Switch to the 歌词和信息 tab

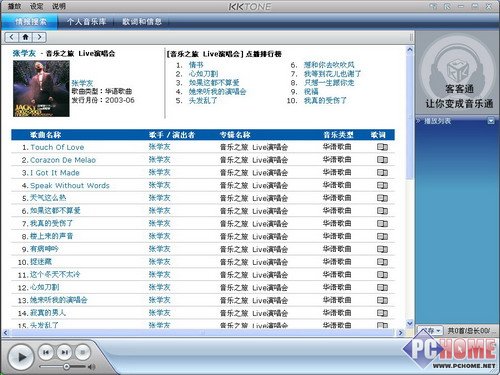pyautogui.click(x=142, y=22)
